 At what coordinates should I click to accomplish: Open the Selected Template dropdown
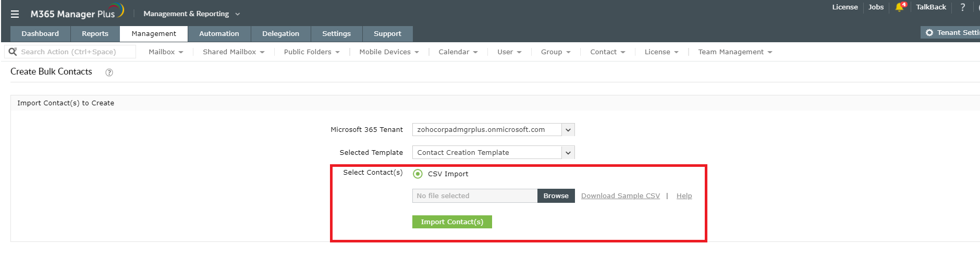[568, 153]
